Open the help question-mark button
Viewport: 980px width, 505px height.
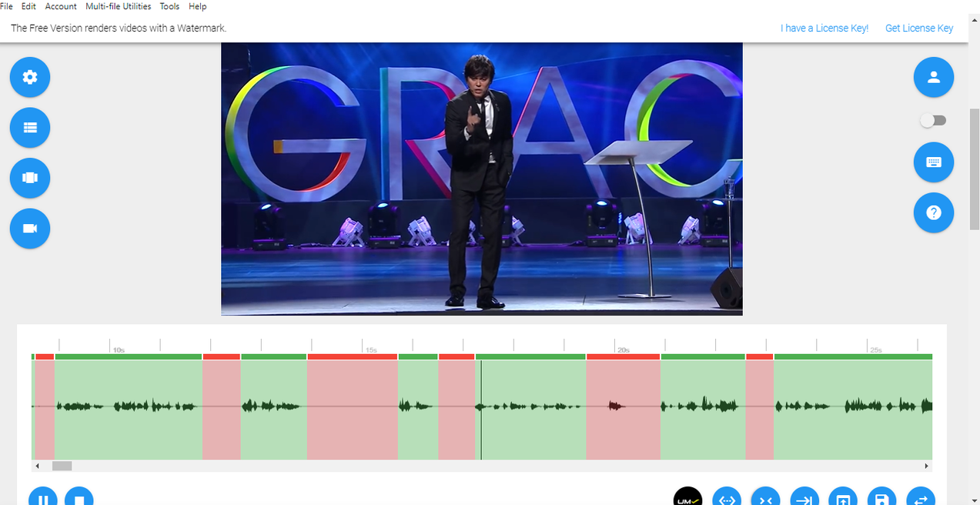pos(934,212)
